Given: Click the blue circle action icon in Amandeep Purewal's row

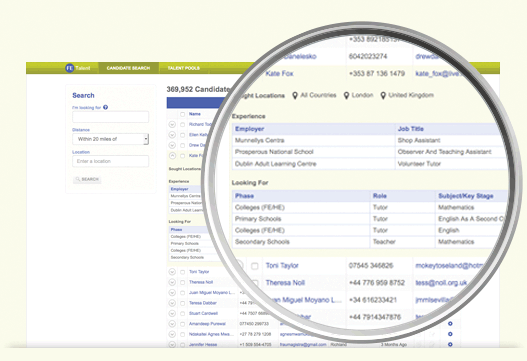Looking at the screenshot, I should tap(450, 324).
